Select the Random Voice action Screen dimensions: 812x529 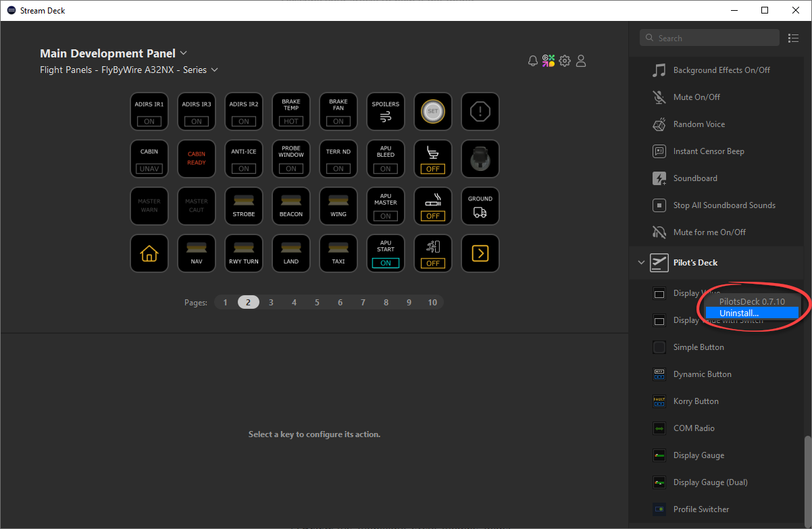click(717, 124)
